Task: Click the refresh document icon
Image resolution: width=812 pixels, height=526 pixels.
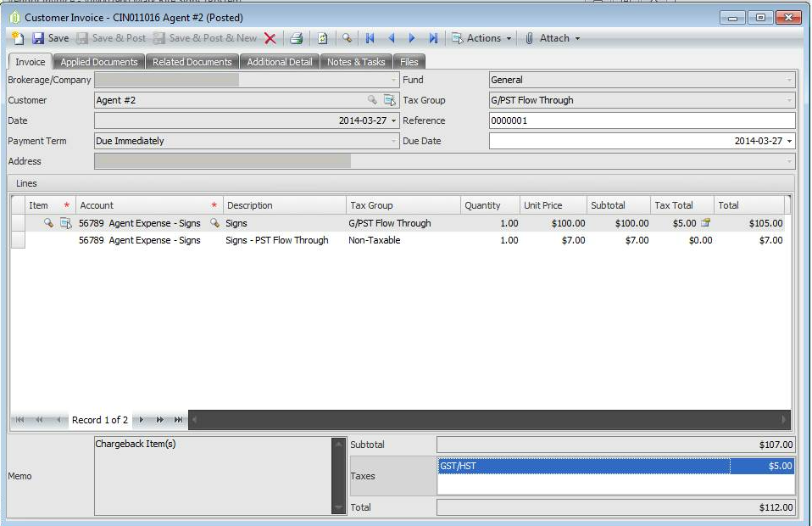Action: pyautogui.click(x=322, y=38)
